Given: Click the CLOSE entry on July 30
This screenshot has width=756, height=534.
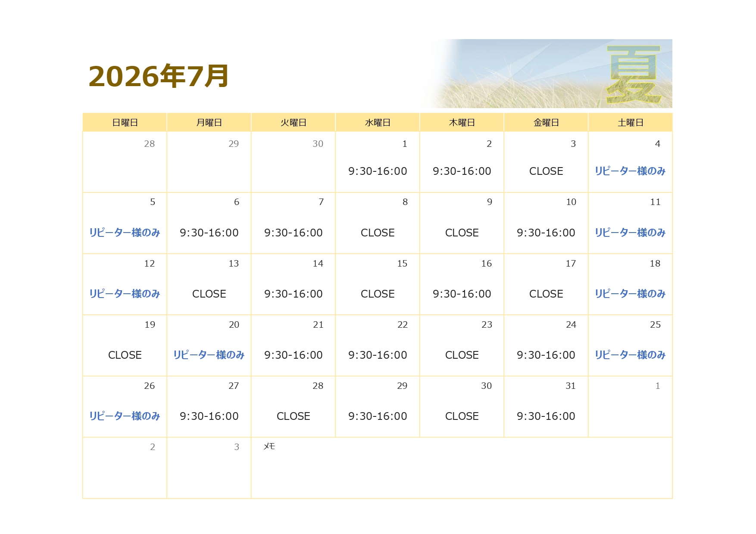Looking at the screenshot, I should 462,416.
